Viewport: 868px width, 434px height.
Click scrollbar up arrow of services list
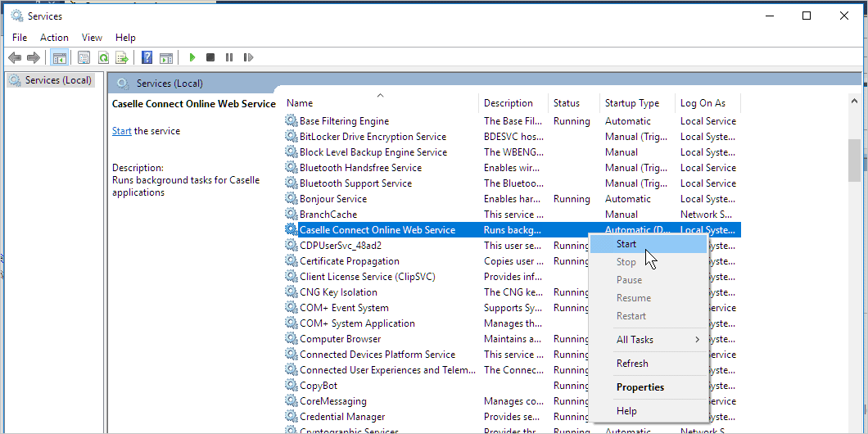click(855, 101)
